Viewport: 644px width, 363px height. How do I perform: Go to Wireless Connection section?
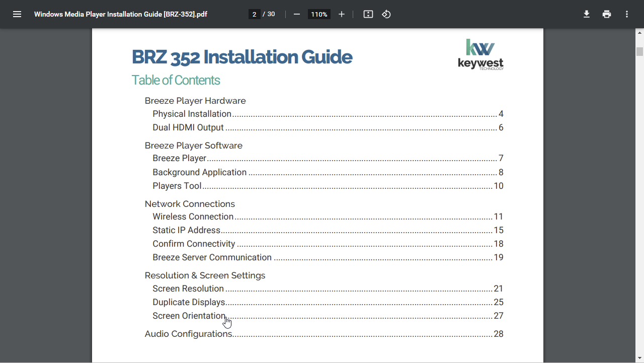[x=328, y=216]
